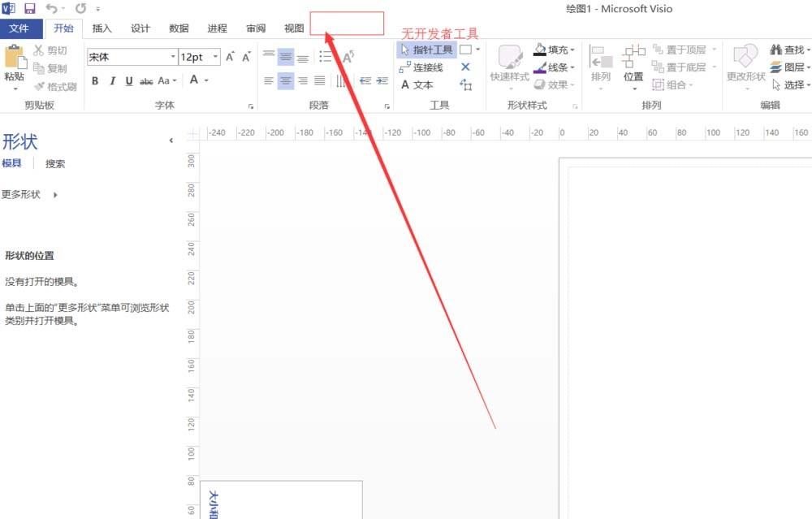
Task: Switch to the 视图 (View) ribbon tab
Action: coord(293,28)
